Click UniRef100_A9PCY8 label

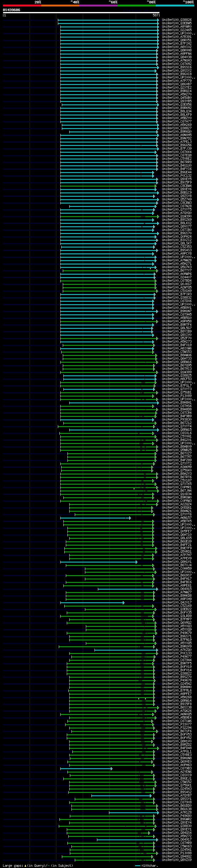point(177,253)
